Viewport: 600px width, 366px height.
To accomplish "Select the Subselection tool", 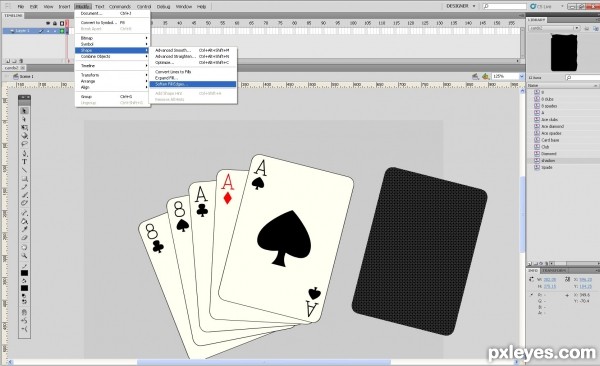I will pos(24,119).
